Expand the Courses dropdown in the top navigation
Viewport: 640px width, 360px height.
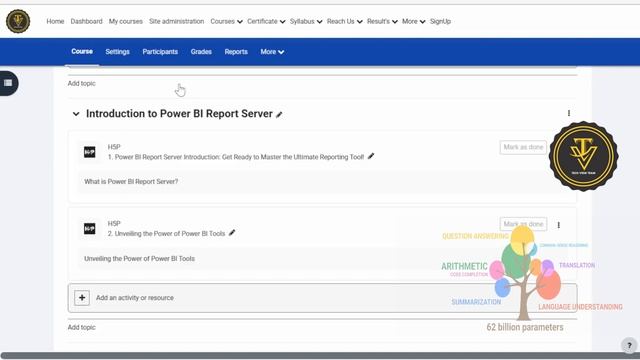pos(227,21)
